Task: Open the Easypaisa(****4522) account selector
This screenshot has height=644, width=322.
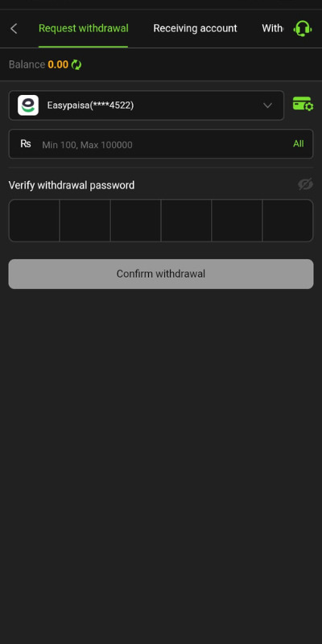Action: click(x=147, y=105)
